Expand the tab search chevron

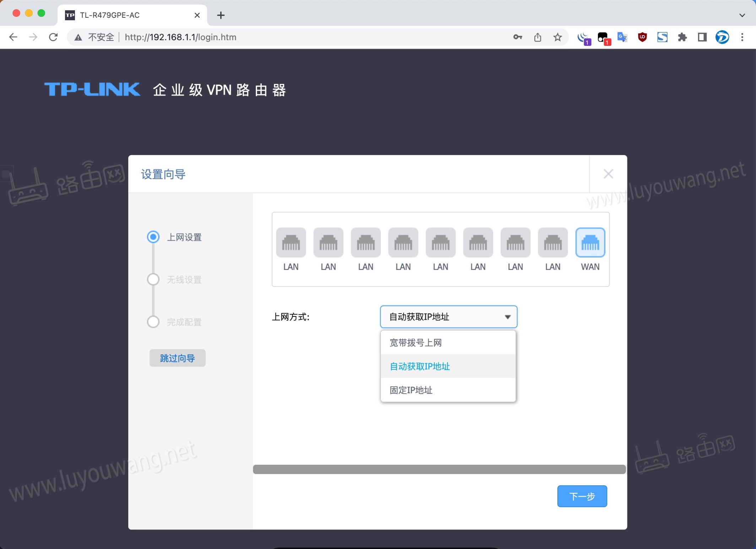click(742, 15)
